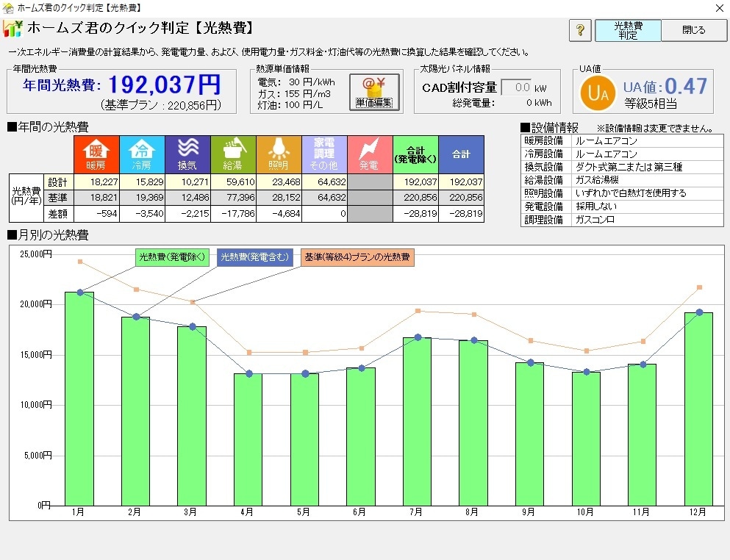Click the 閉じる button

point(694,30)
